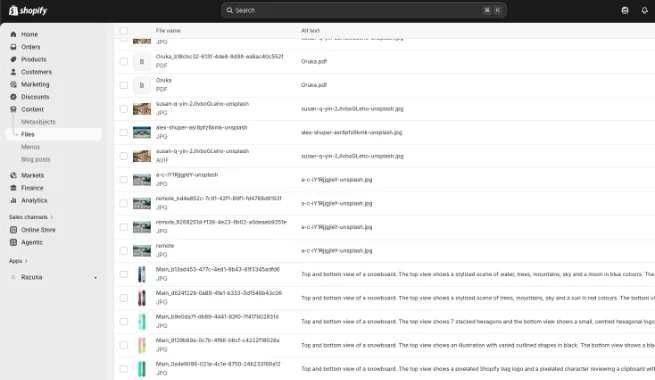Go to the Orders page
Viewport: 655px width, 380px height.
tap(30, 47)
